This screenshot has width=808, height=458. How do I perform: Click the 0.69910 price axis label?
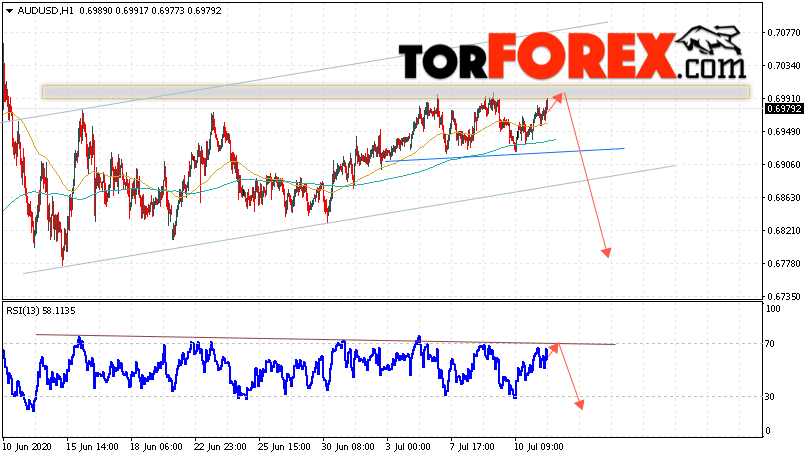[784, 98]
